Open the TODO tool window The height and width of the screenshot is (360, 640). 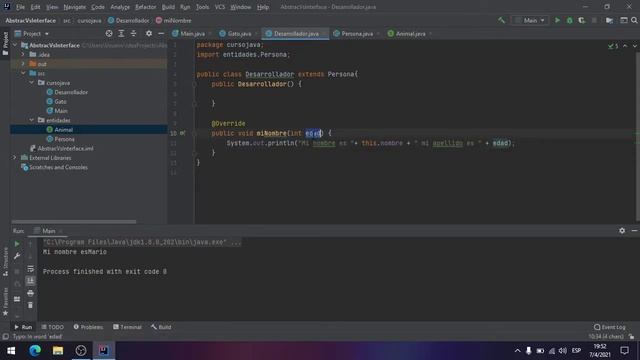[x=53, y=327]
